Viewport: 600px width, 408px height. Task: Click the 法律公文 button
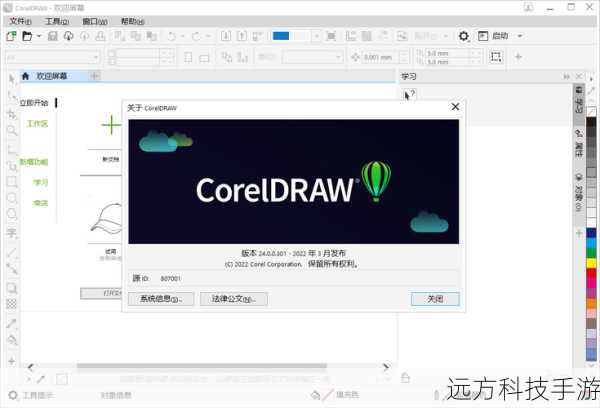point(233,299)
